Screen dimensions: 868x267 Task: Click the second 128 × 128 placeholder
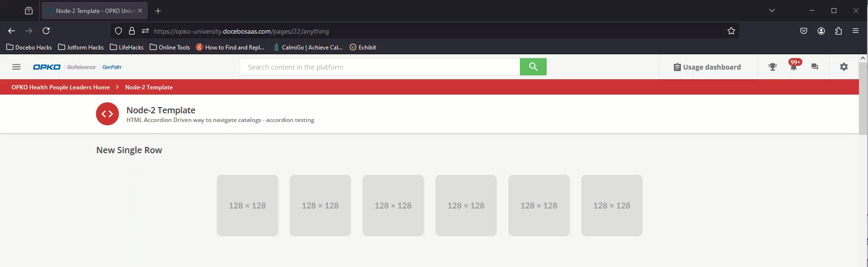click(320, 206)
